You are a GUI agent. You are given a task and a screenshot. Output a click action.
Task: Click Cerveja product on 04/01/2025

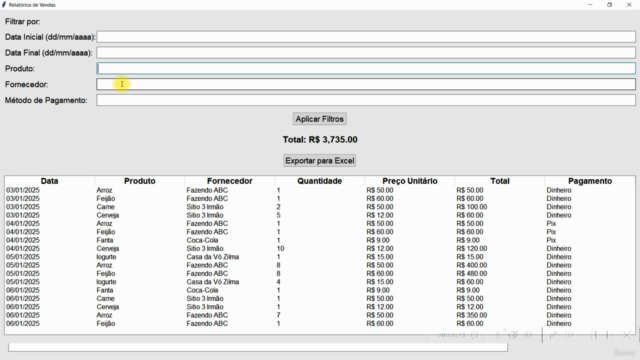pos(108,249)
